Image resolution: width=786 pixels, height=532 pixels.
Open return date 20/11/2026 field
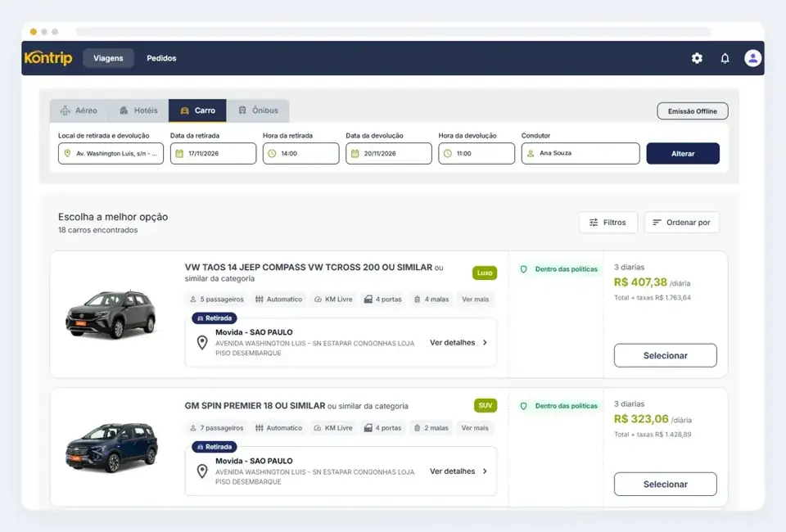click(388, 153)
